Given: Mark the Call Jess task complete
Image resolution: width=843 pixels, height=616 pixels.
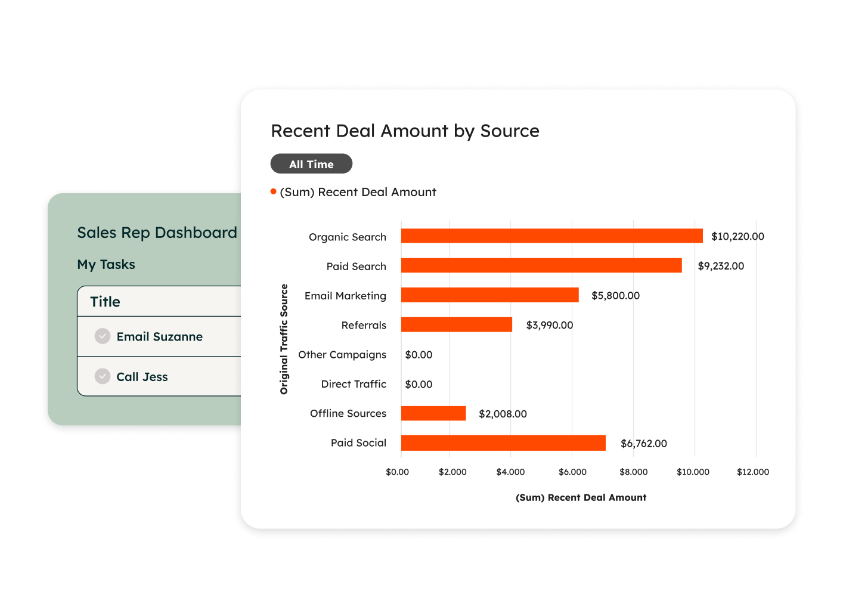Looking at the screenshot, I should point(103,376).
